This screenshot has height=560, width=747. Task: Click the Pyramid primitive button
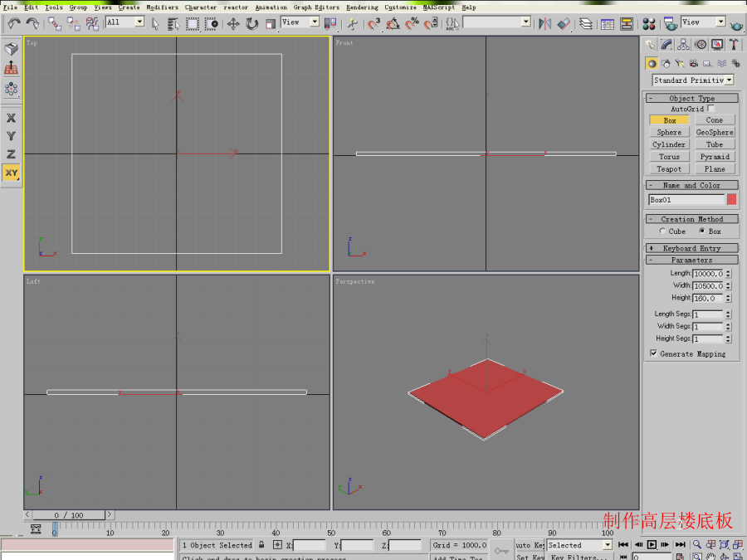(x=715, y=157)
